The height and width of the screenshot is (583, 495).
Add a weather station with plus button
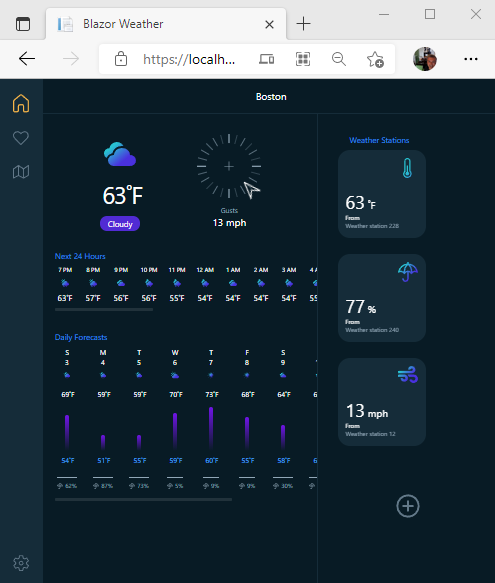(408, 506)
